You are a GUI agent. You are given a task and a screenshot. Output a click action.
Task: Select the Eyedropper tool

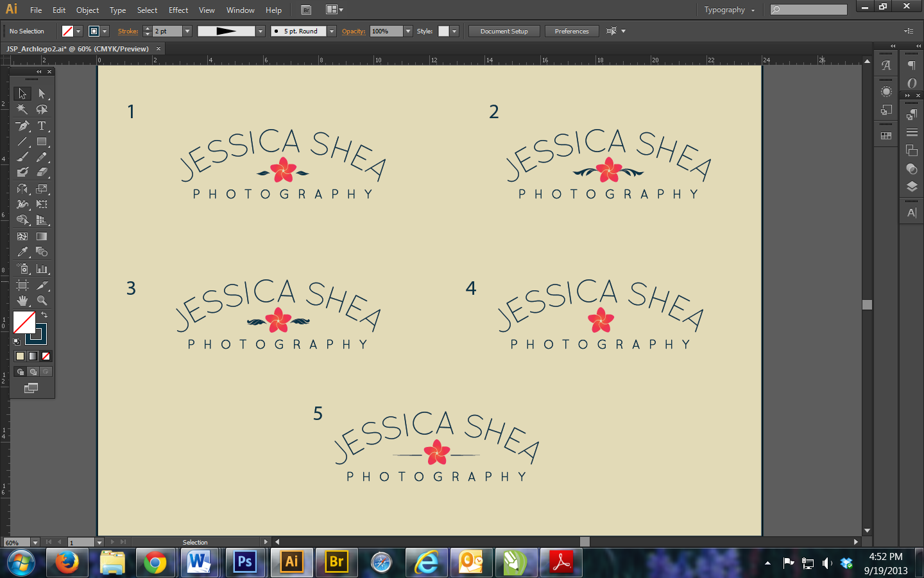pos(22,252)
